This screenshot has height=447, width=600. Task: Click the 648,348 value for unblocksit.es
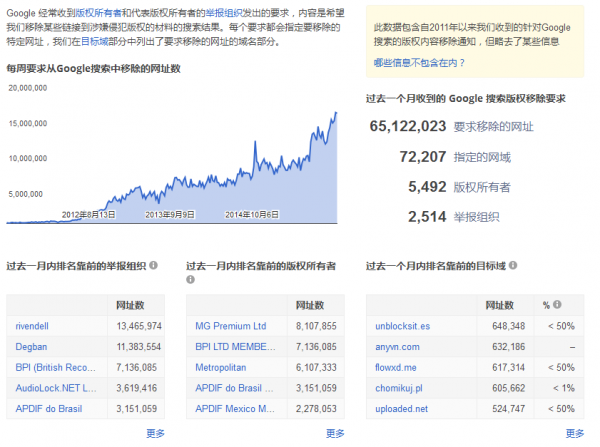(509, 326)
